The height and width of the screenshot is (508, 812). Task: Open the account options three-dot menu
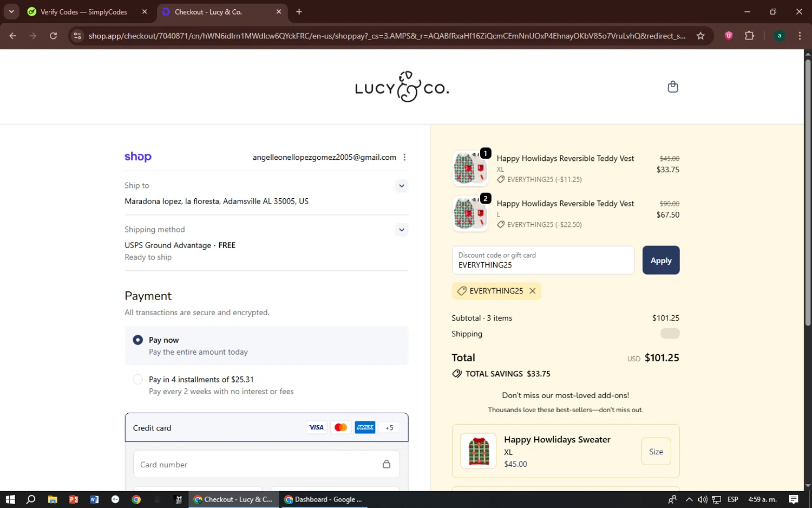[404, 157]
